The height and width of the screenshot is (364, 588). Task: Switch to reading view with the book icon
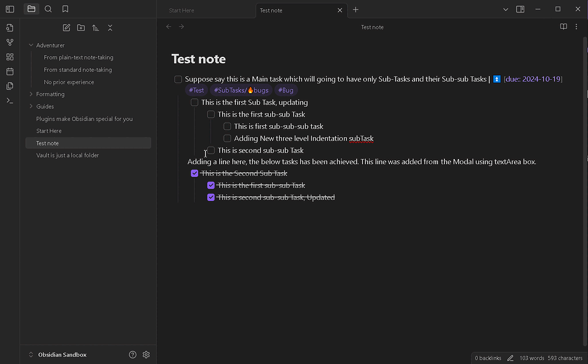pos(563,26)
